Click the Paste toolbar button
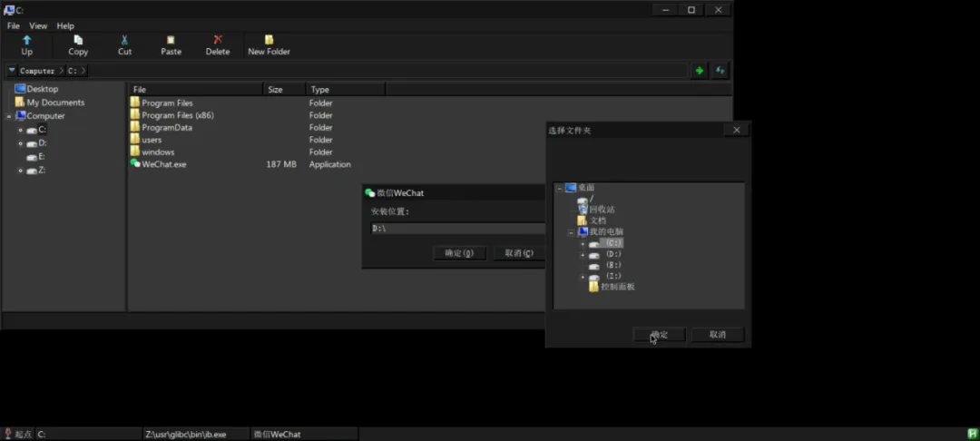The width and height of the screenshot is (980, 441). tap(171, 45)
